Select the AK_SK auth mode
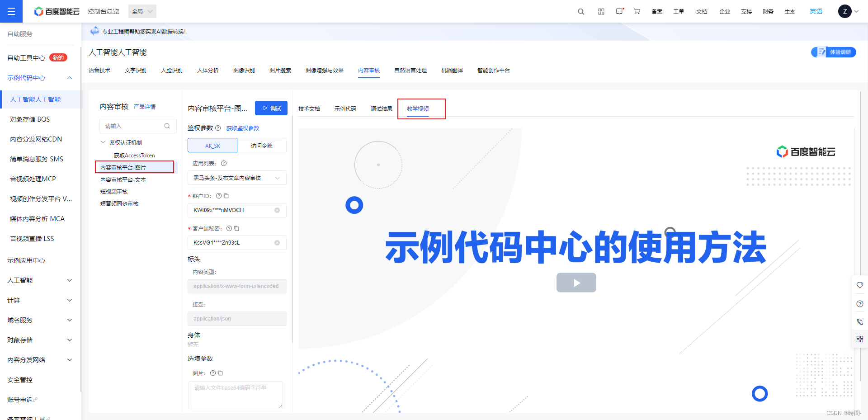868x420 pixels. (x=212, y=146)
